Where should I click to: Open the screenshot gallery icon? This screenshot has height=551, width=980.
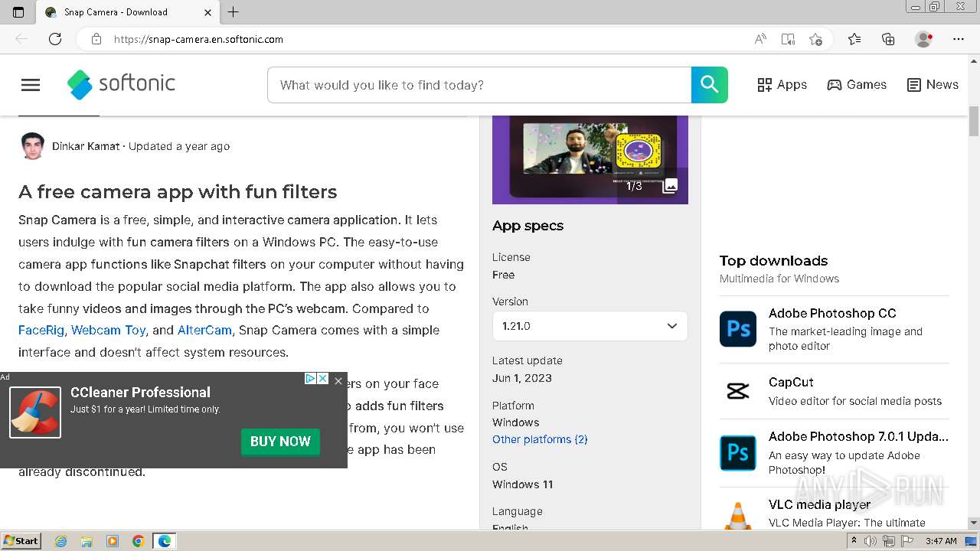670,185
